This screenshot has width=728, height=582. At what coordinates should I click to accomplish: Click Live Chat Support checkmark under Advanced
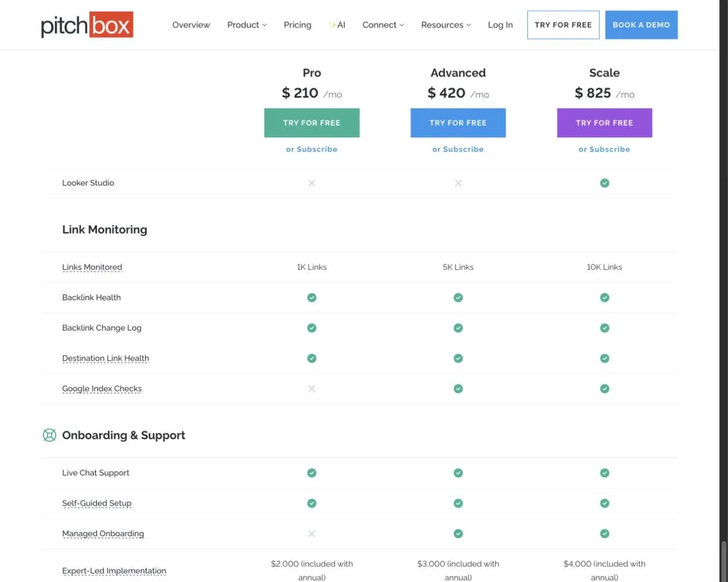(x=458, y=473)
